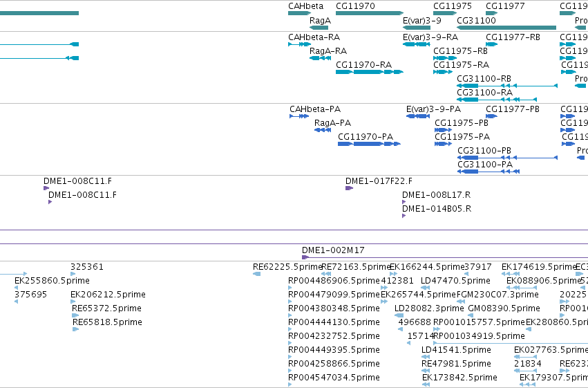Select the RP004444130.5prime EST

pyautogui.click(x=290, y=329)
